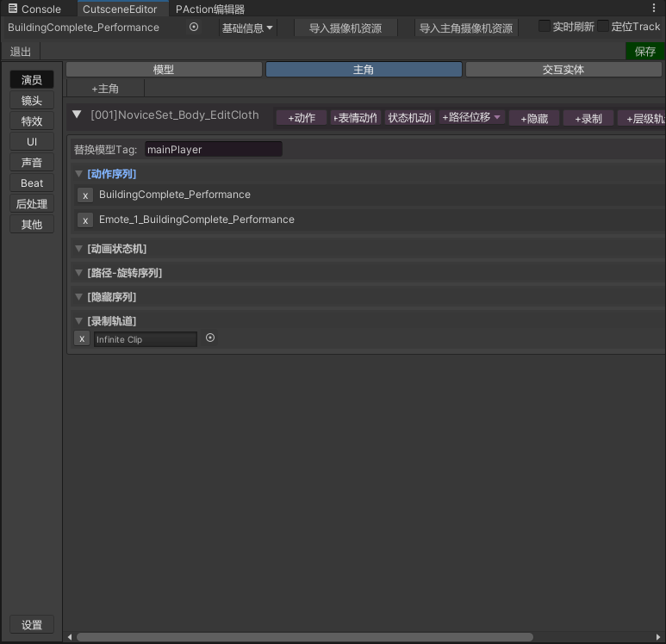The width and height of the screenshot is (666, 644).
Task: Enable the 实时刷新 checkbox
Action: coord(545,27)
